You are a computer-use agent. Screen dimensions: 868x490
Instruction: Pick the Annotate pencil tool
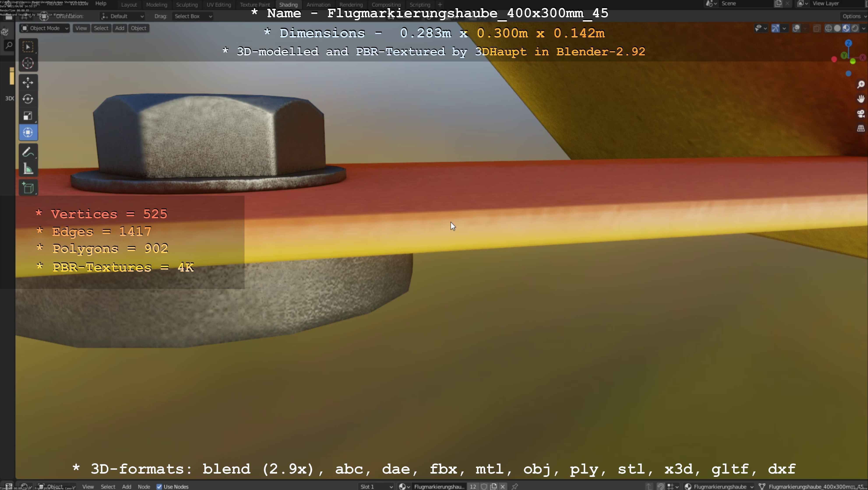pos(28,152)
